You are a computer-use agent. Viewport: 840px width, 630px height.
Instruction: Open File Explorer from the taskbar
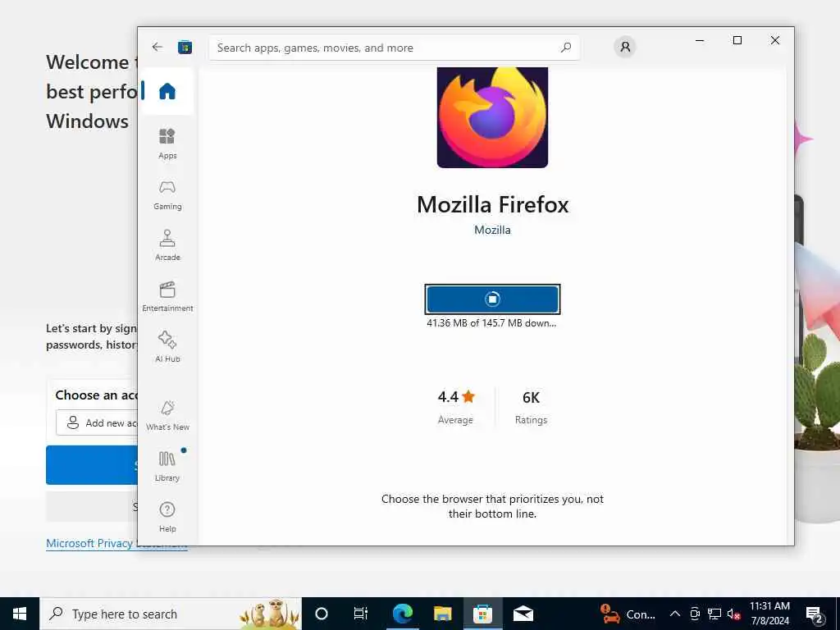coord(442,614)
